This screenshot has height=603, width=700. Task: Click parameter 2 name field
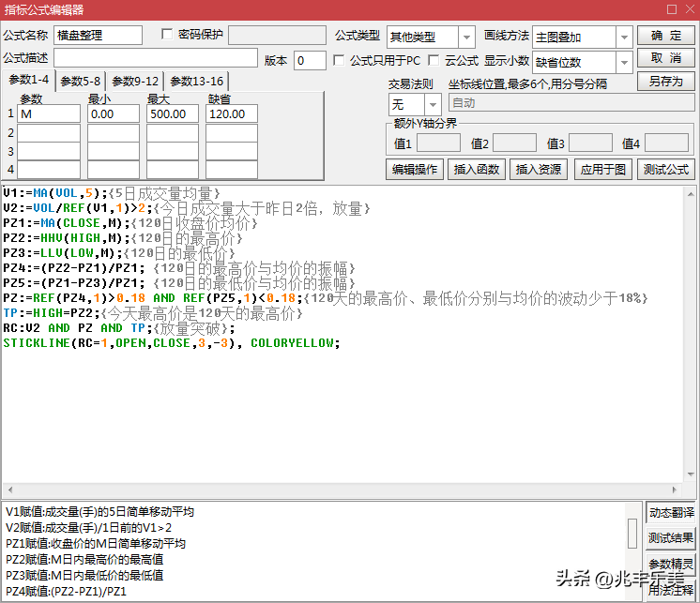point(49,133)
